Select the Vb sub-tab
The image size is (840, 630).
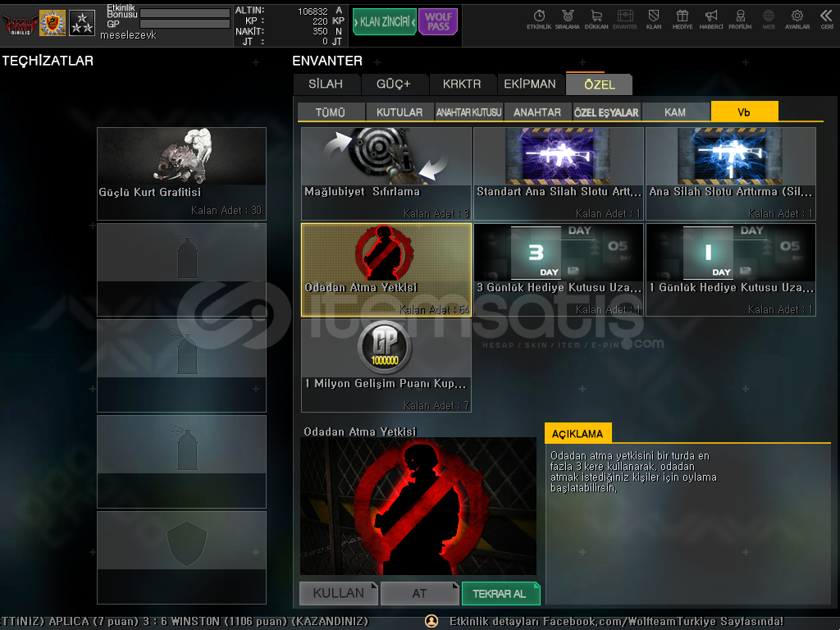tap(744, 112)
